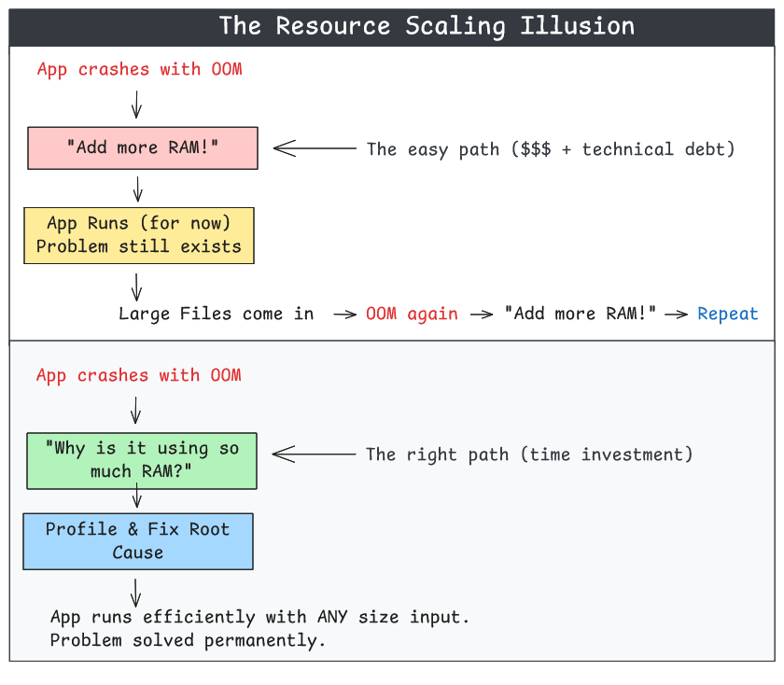Click the left arrow pointing at the green box
The width and height of the screenshot is (784, 685).
coord(314,454)
